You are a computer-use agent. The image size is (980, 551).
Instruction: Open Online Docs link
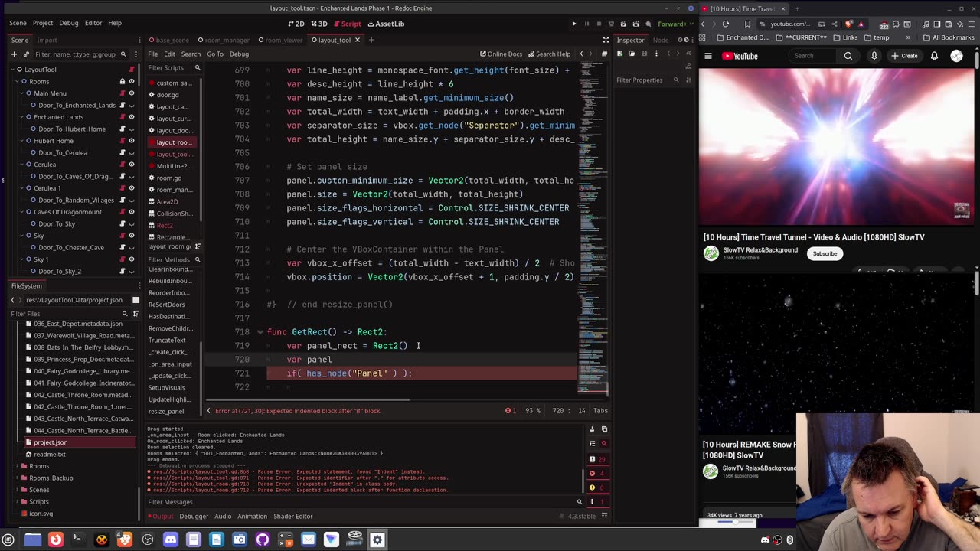click(501, 54)
